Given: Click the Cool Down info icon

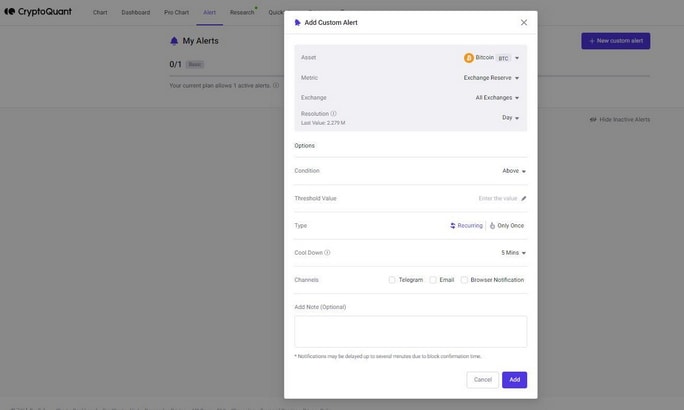Looking at the screenshot, I should (327, 253).
